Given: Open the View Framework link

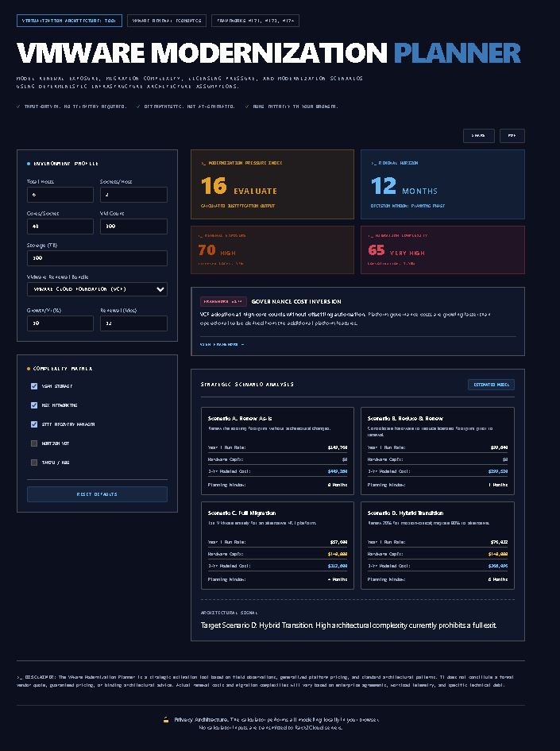Looking at the screenshot, I should click(x=222, y=344).
